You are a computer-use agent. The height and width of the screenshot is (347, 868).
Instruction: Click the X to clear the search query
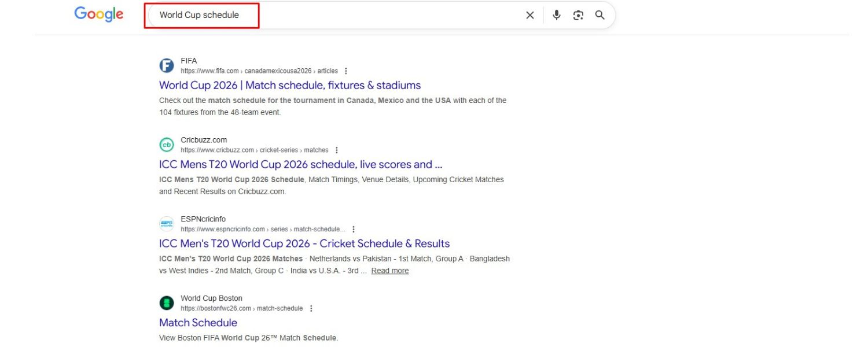tap(530, 15)
